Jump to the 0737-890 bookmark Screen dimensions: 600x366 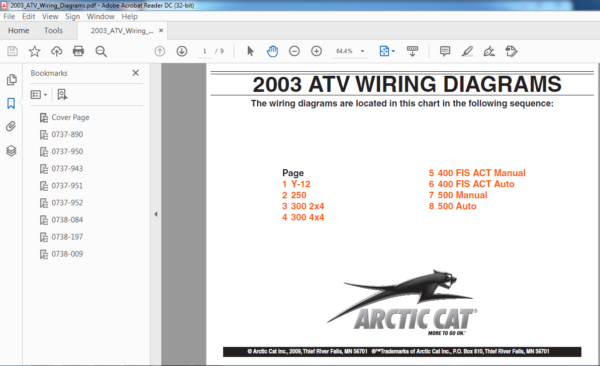[x=67, y=134]
